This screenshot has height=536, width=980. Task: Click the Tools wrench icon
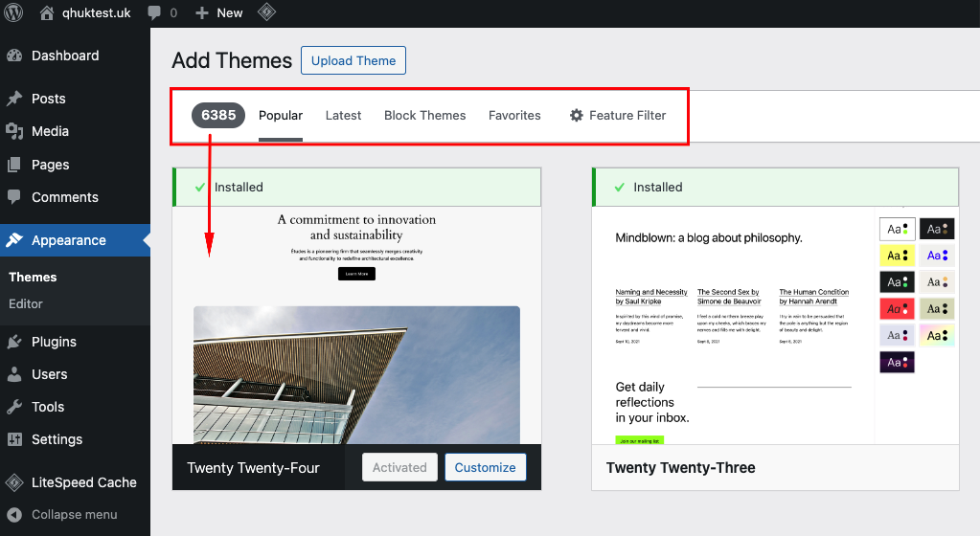(14, 407)
